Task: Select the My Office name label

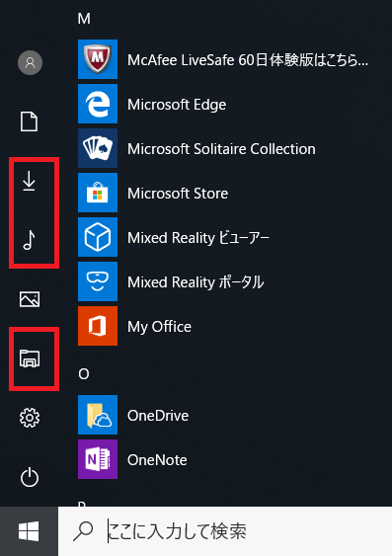Action: tap(160, 327)
